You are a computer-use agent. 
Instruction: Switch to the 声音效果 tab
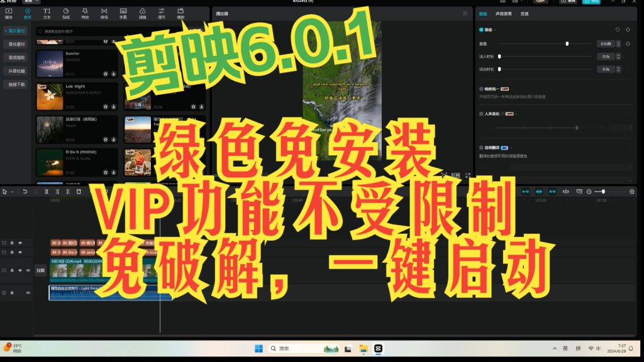point(504,14)
